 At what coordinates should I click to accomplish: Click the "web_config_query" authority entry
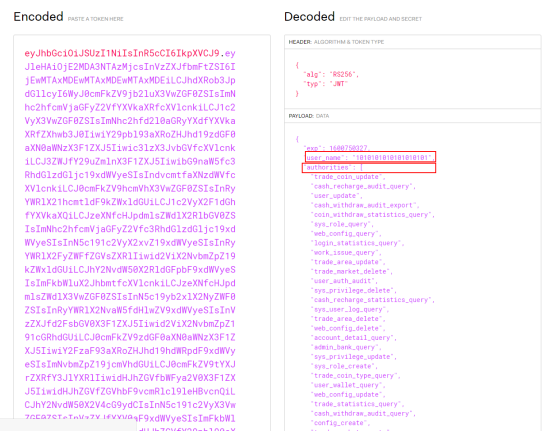(346, 234)
